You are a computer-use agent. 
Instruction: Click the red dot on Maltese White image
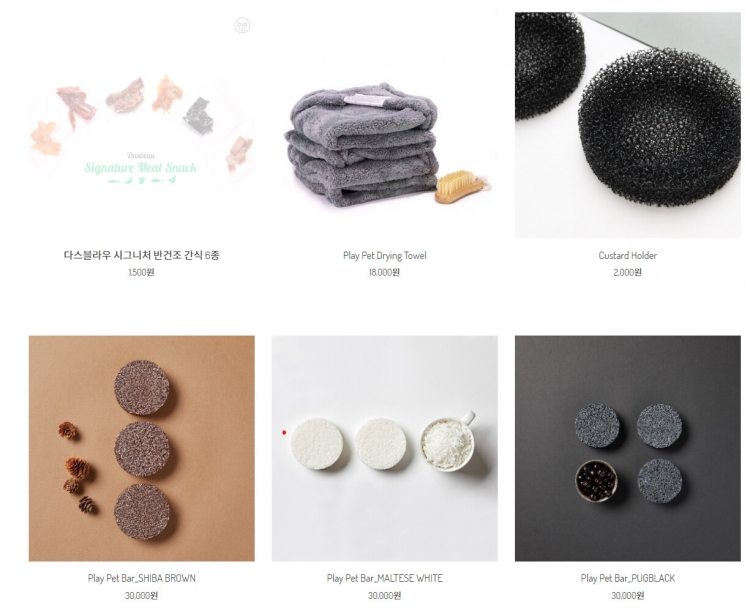coord(284,432)
